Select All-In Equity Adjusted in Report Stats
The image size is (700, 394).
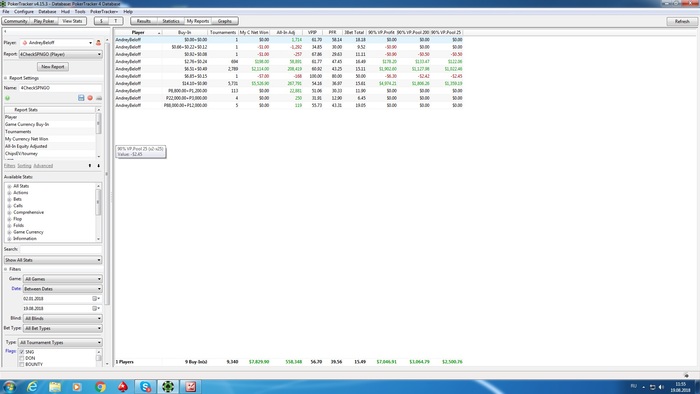pos(50,146)
